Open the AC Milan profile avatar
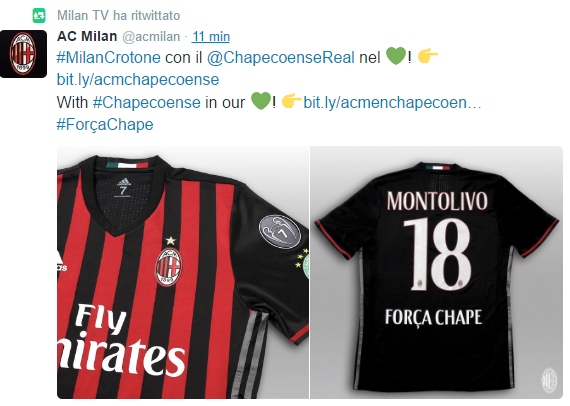 point(23,54)
